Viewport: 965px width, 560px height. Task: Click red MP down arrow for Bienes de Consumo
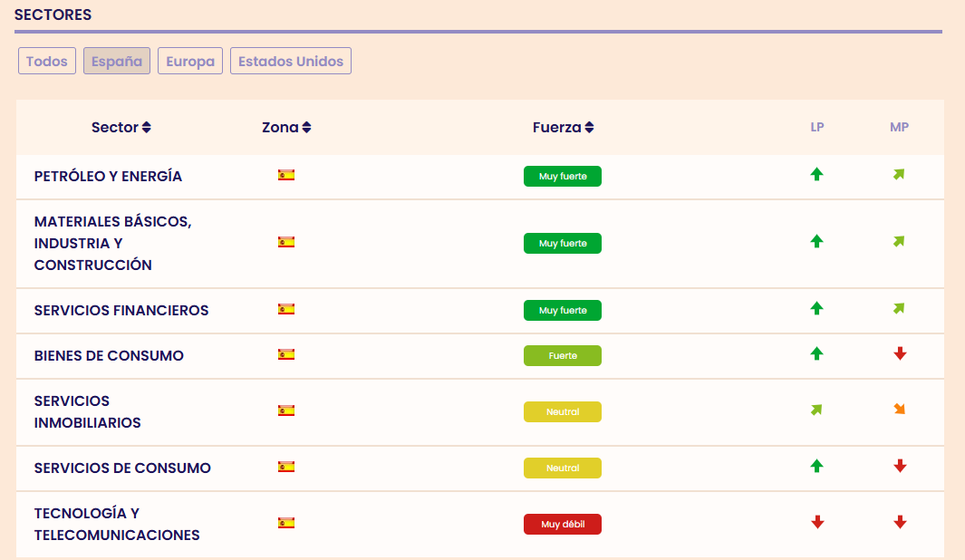tap(900, 354)
